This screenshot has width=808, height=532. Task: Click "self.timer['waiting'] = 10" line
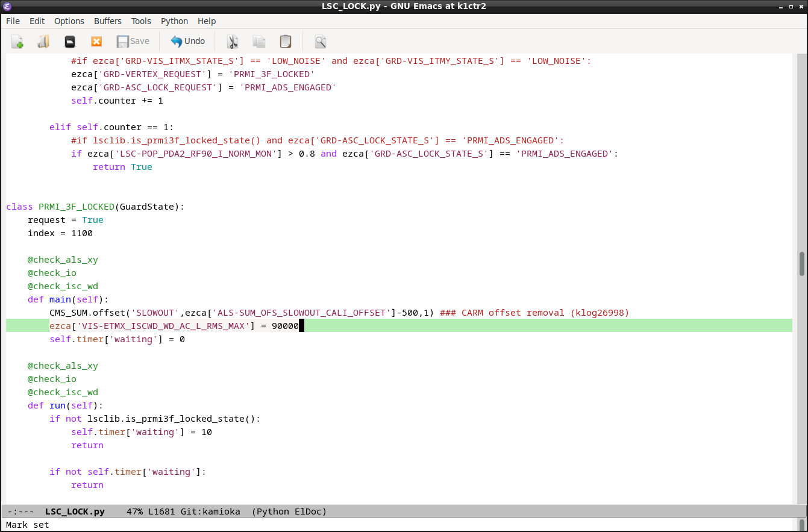pos(142,432)
